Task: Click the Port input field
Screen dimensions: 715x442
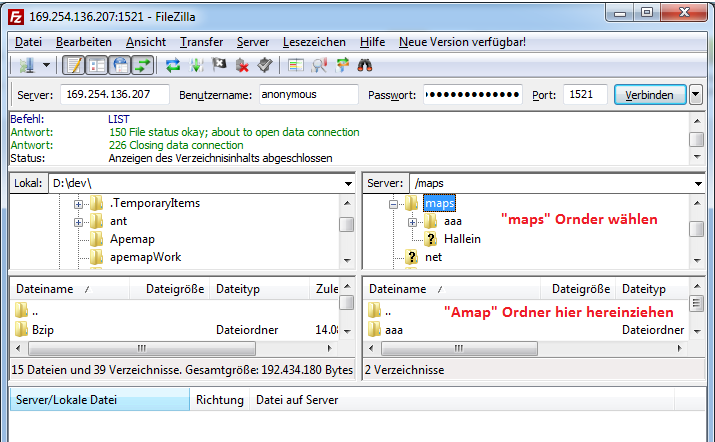Action: tap(585, 94)
